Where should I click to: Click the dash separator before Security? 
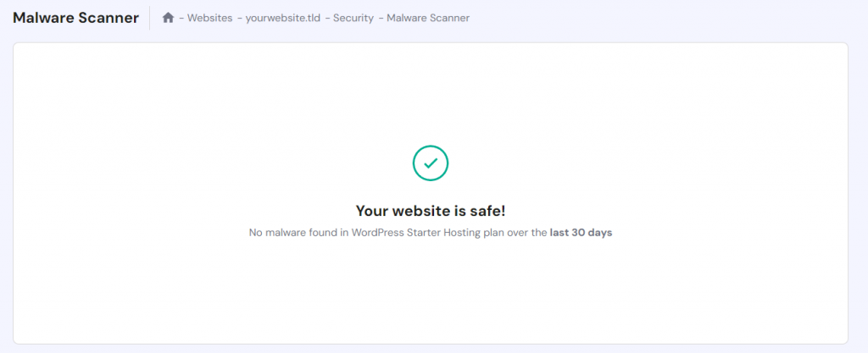(327, 18)
